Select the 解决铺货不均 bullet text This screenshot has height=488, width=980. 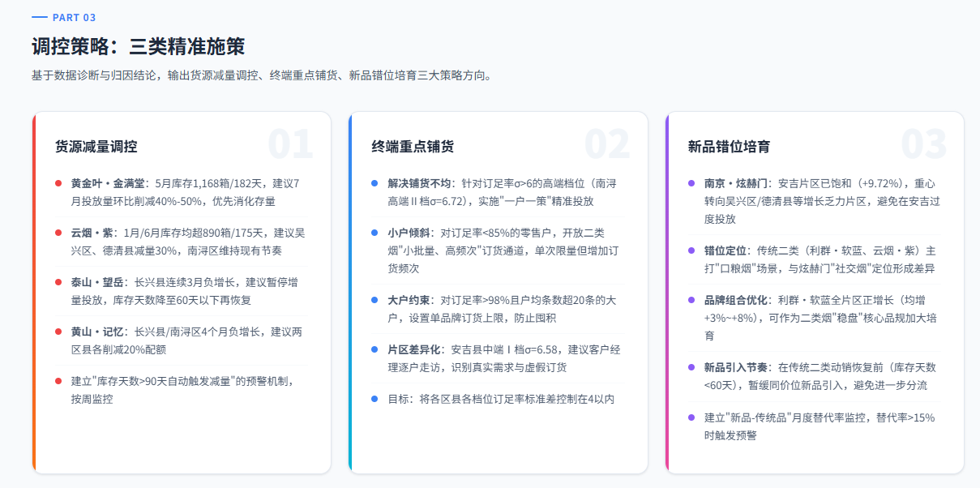click(x=503, y=191)
